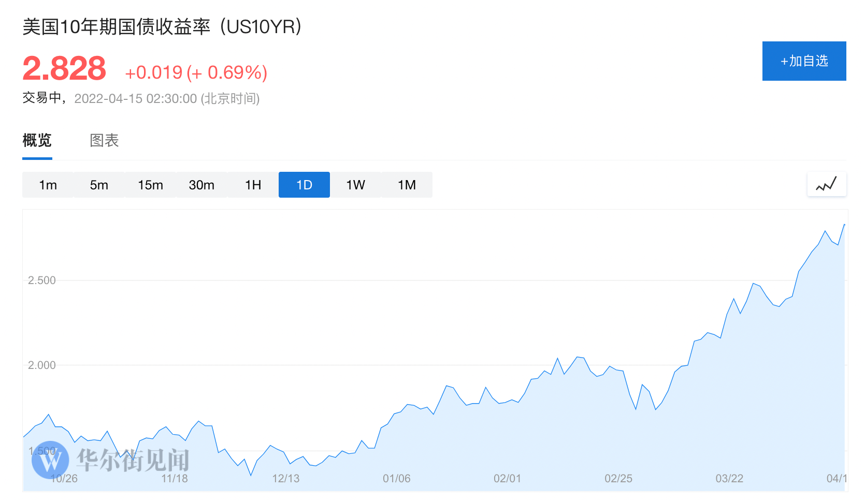Switch chart to 15m interval
Viewport: 865px width, 504px height.
150,185
